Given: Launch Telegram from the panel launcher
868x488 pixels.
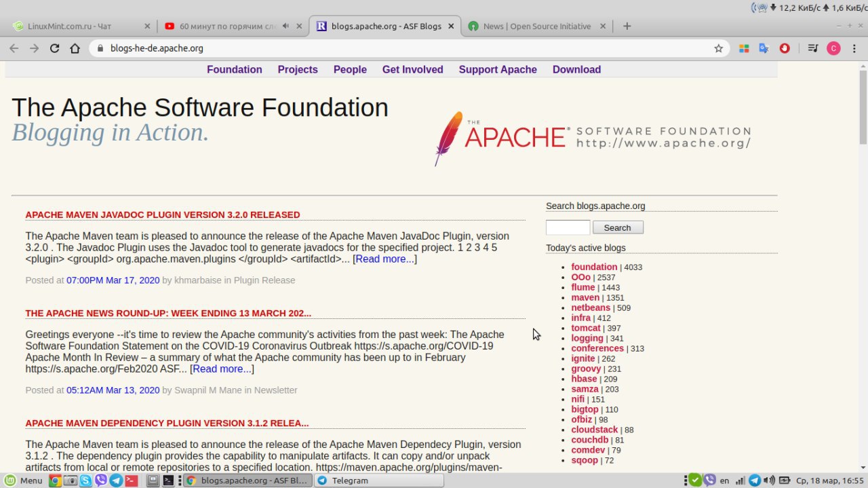Looking at the screenshot, I should (116, 481).
